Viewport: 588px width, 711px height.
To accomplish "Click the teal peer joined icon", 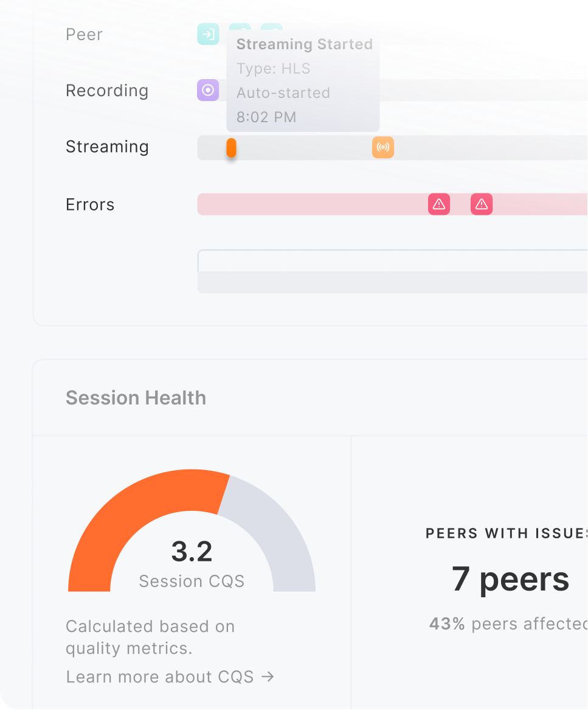I will pos(208,34).
